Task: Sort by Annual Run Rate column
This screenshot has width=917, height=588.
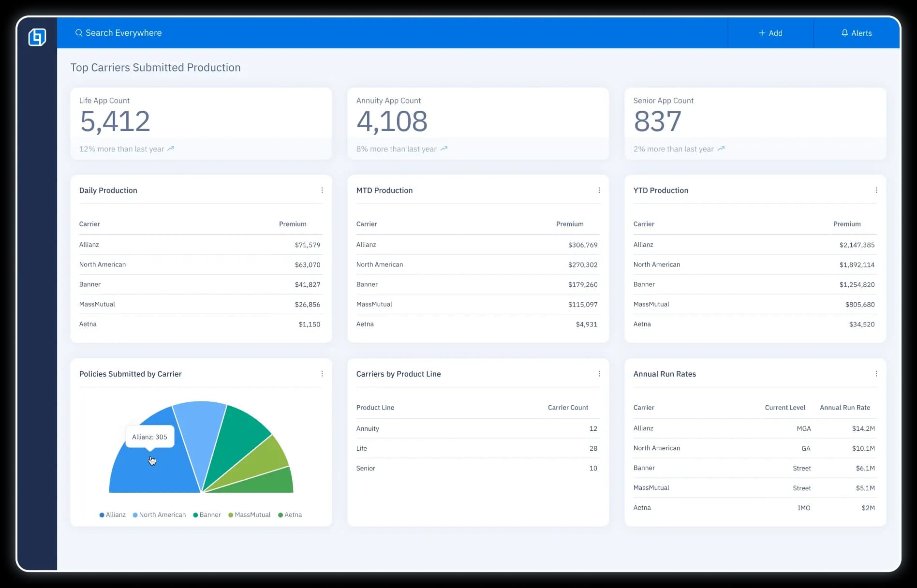Action: [x=844, y=408]
